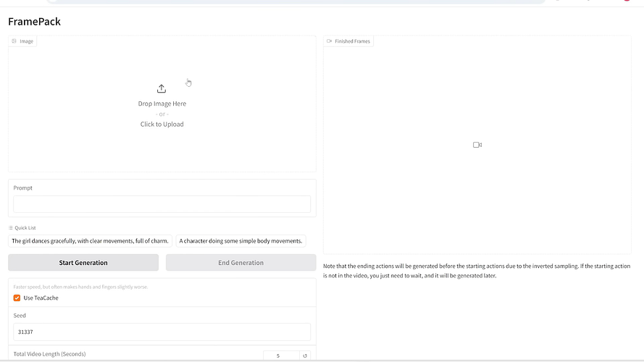644x362 pixels.
Task: Click the Prompt label
Action: pos(22,188)
